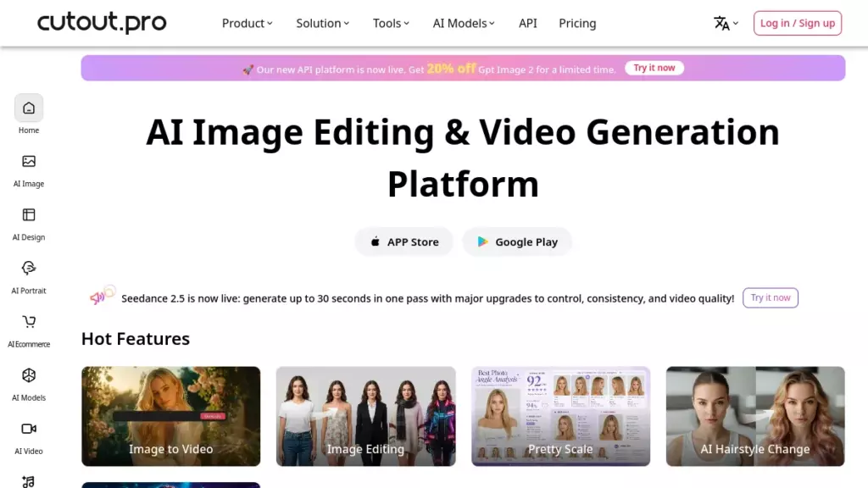Open the Pricing page

point(577,23)
